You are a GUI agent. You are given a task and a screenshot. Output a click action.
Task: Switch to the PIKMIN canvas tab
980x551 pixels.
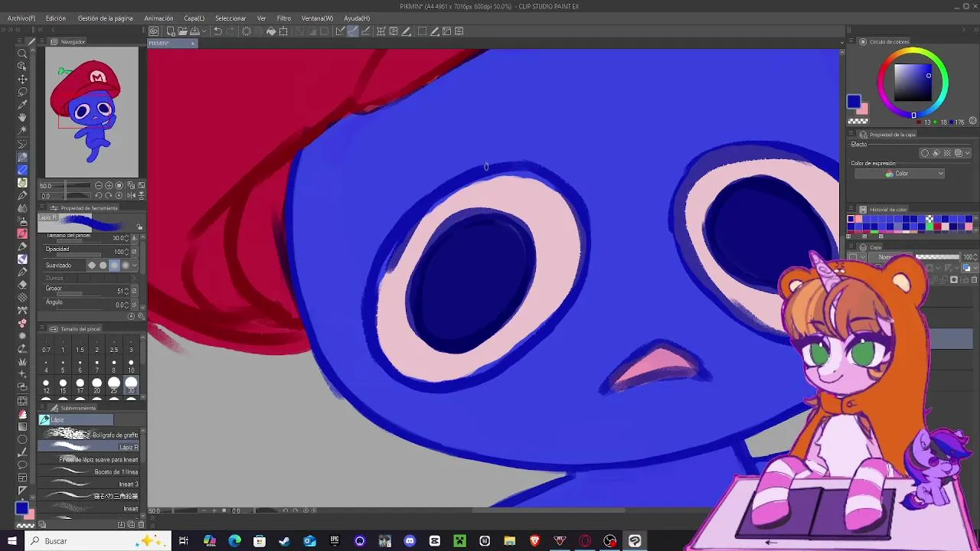click(x=172, y=44)
